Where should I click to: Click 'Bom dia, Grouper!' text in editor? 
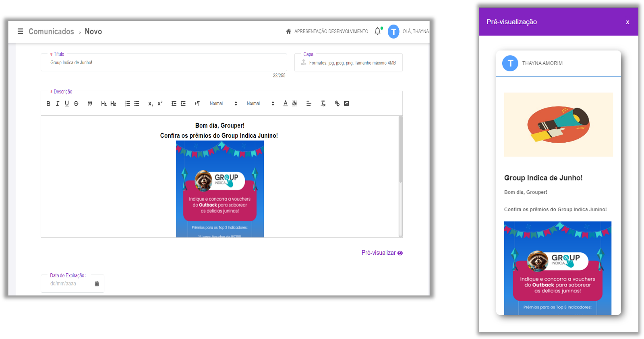click(220, 125)
